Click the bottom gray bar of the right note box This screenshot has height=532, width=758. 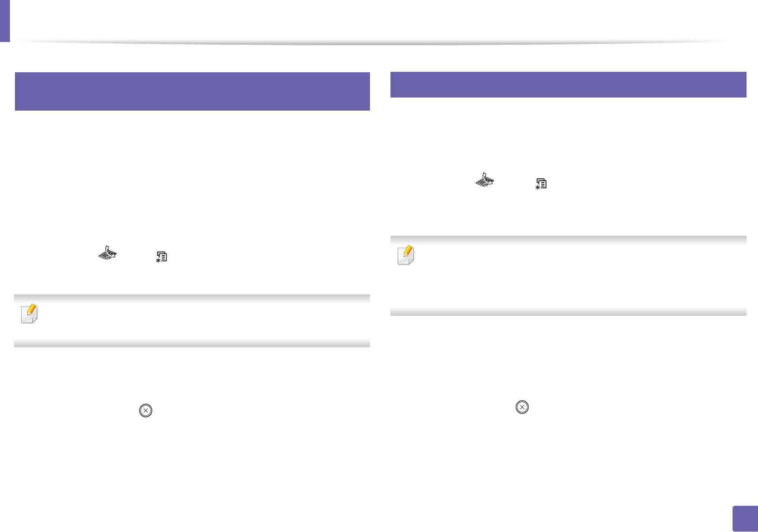click(568, 312)
